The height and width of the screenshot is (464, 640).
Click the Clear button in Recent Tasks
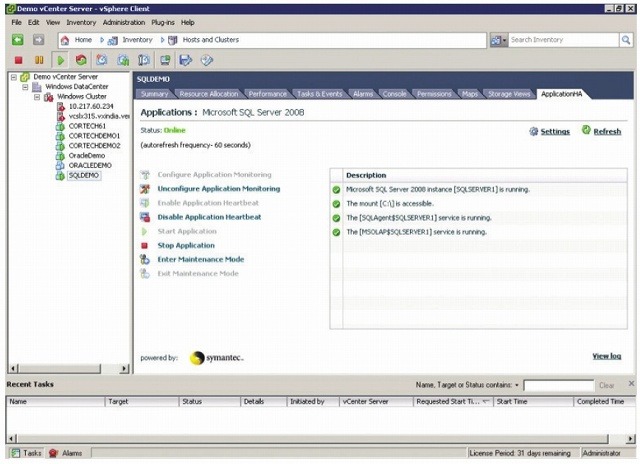pyautogui.click(x=606, y=385)
